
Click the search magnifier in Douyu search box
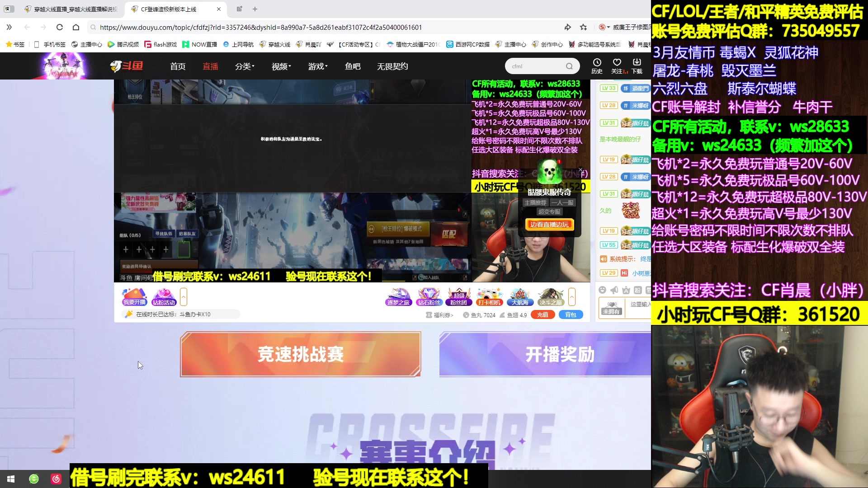click(569, 66)
